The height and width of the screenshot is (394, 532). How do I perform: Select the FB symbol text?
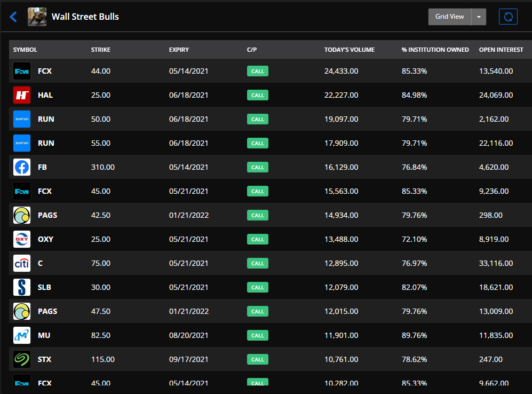point(42,167)
